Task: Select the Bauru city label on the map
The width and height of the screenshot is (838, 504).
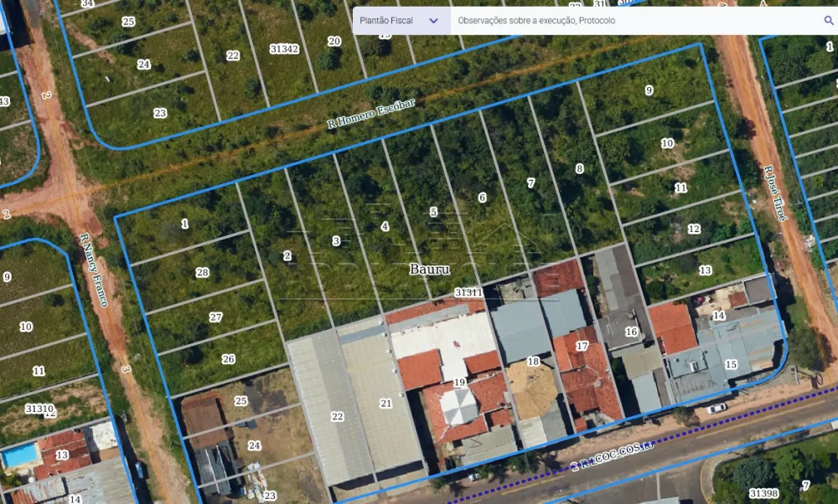Action: point(429,270)
